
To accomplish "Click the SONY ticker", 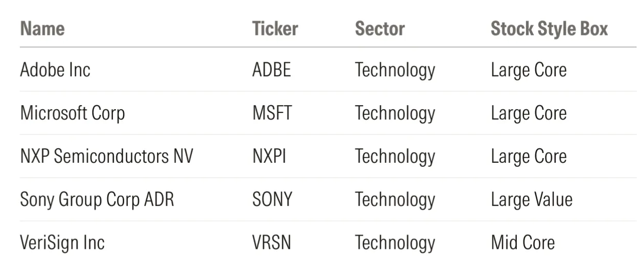I will pos(272,199).
